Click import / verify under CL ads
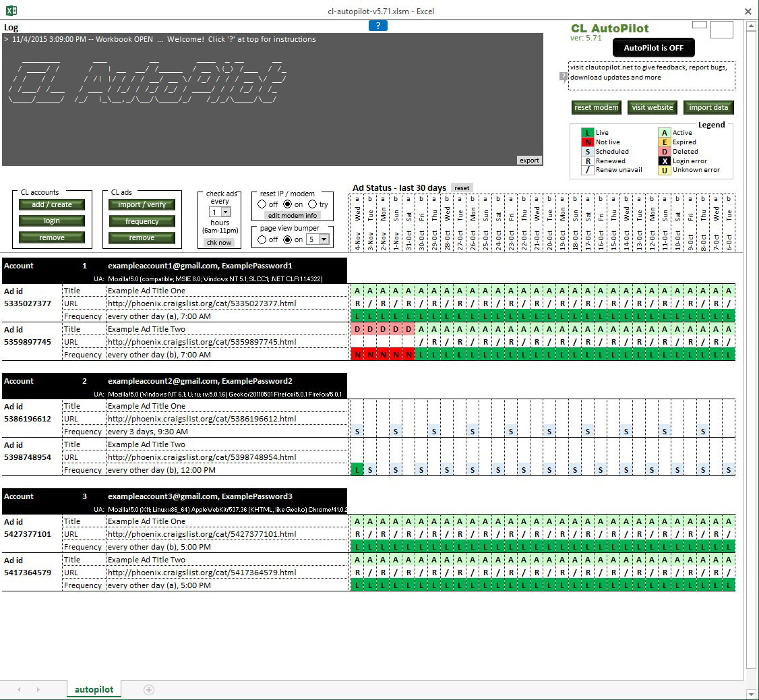759x700 pixels. click(142, 204)
